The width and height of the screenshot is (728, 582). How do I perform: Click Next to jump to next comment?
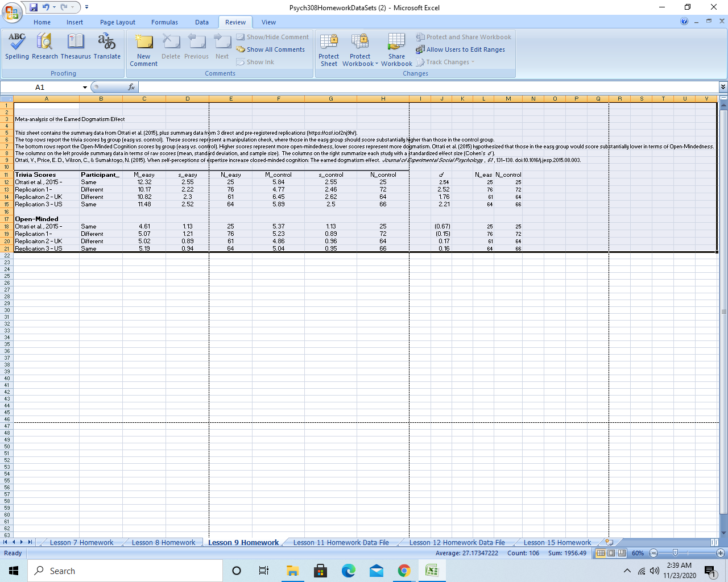click(x=222, y=48)
